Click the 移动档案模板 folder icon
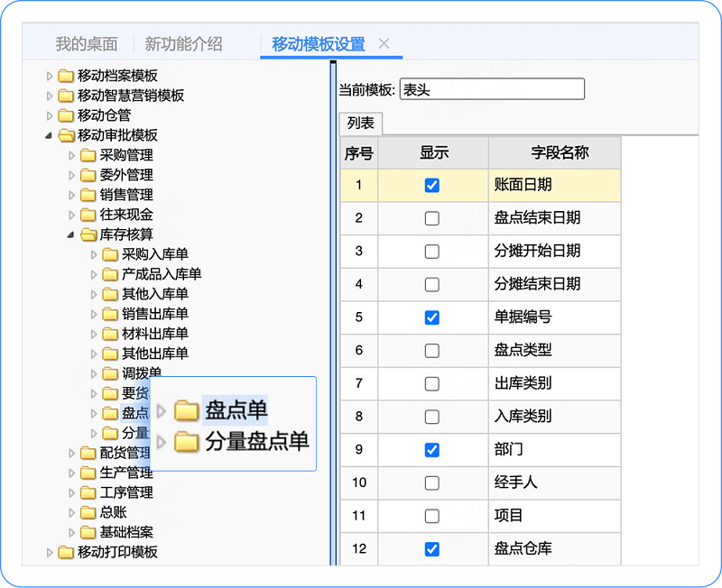The height and width of the screenshot is (588, 722). click(x=66, y=76)
